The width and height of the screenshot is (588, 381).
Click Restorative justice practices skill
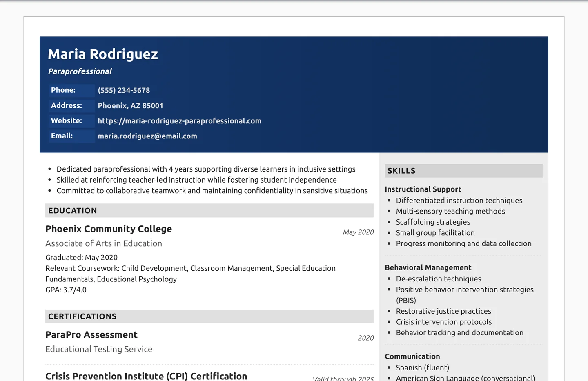443,311
